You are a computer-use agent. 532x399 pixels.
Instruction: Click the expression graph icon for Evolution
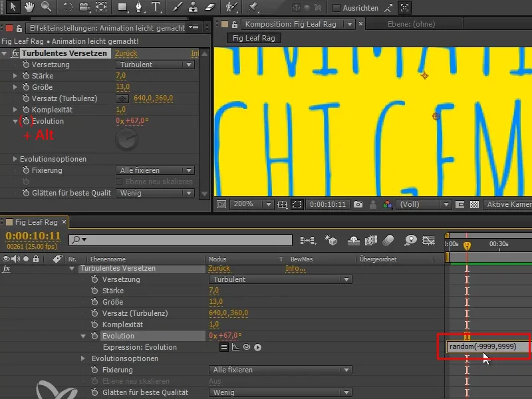235,347
